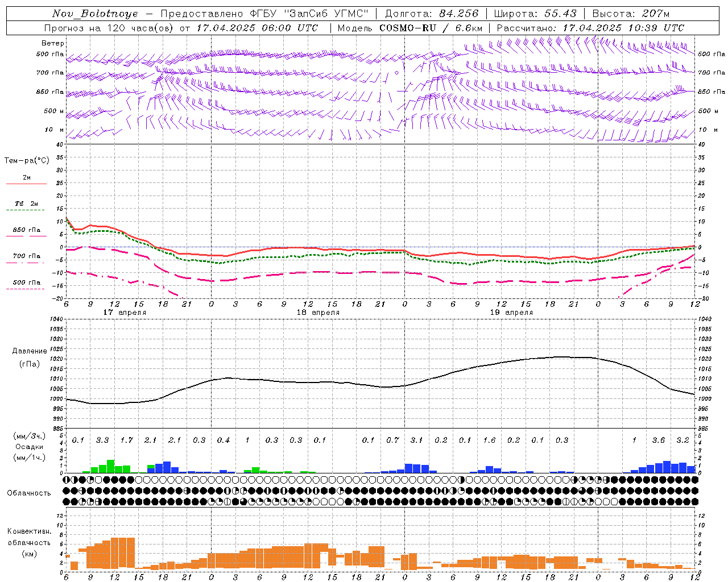728x582 pixels.
Task: Click the 3.3 precipitation value
Action: pyautogui.click(x=102, y=440)
